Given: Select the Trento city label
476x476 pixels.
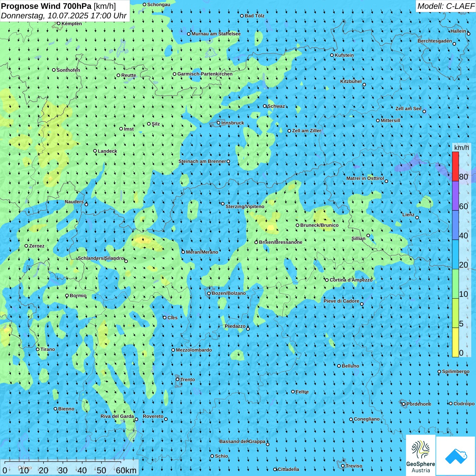Looking at the screenshot, I should click(x=188, y=379).
